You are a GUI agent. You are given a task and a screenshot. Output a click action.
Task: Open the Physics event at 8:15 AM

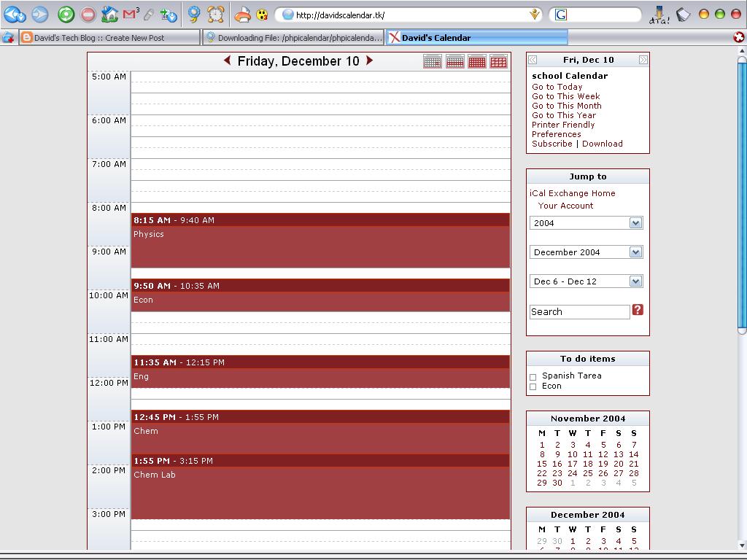[x=320, y=241]
